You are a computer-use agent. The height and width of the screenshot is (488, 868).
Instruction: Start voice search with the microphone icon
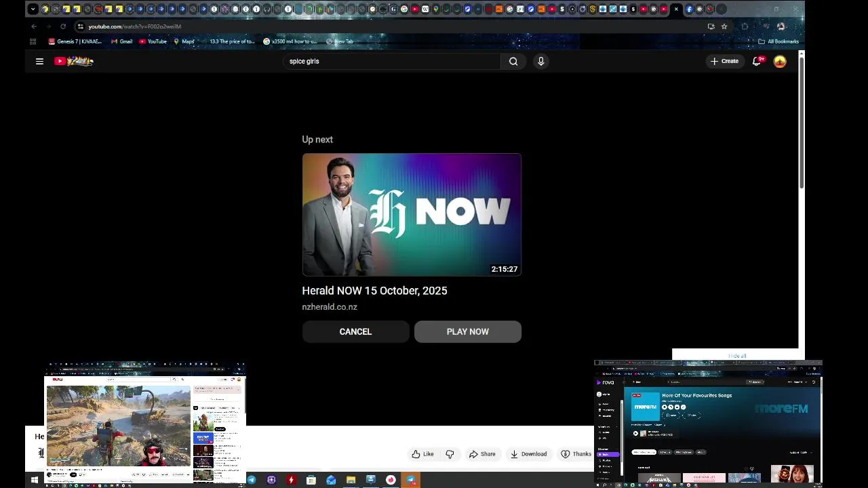tap(540, 61)
